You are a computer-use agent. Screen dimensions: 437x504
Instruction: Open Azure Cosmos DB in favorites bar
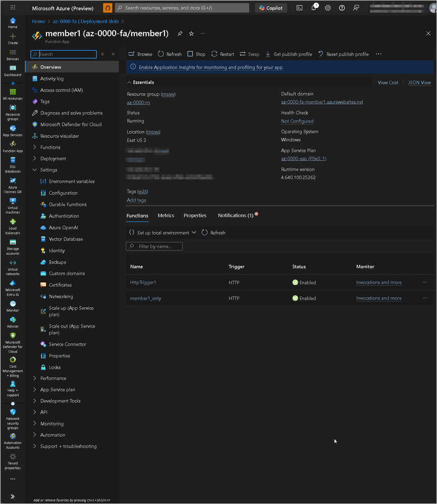13,186
